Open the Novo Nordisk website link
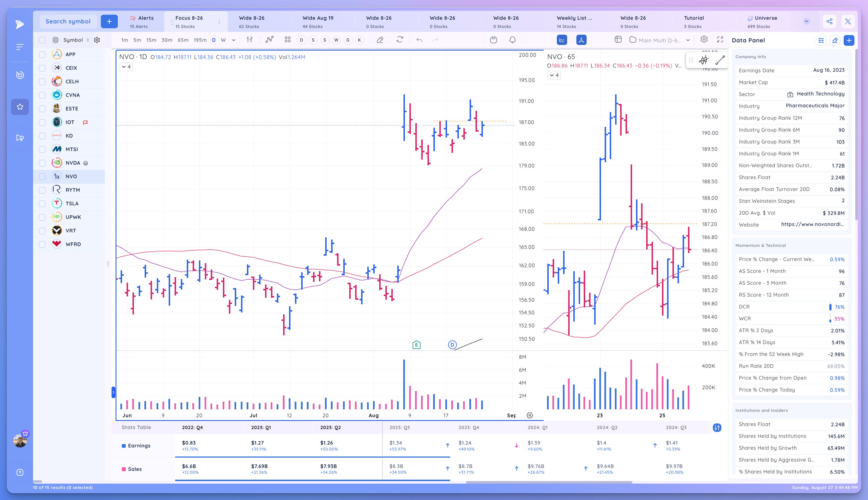 (x=812, y=224)
